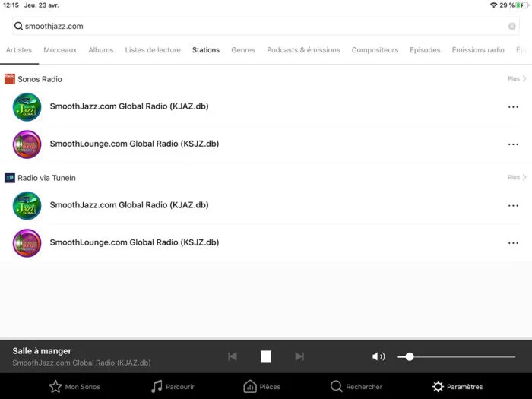Screen dimensions: 532x399
Task: Skip to previous track
Action: pyautogui.click(x=233, y=356)
